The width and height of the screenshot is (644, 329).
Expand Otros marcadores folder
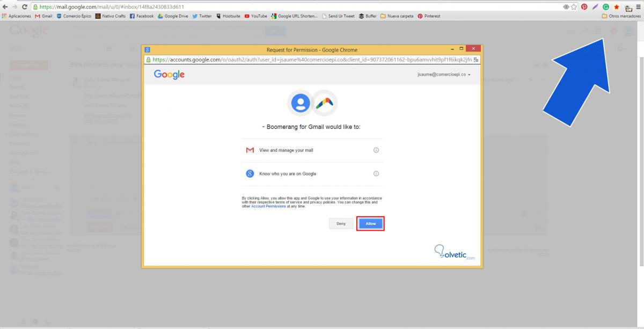[x=621, y=16]
